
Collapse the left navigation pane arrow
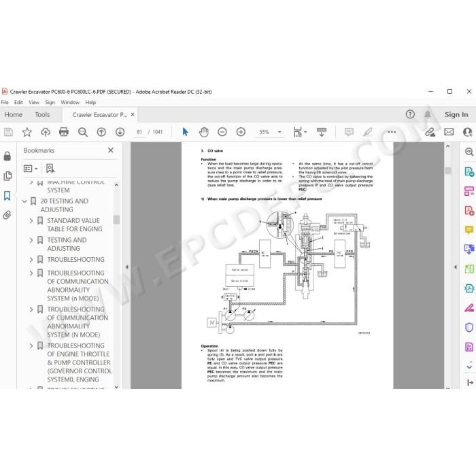tap(127, 267)
